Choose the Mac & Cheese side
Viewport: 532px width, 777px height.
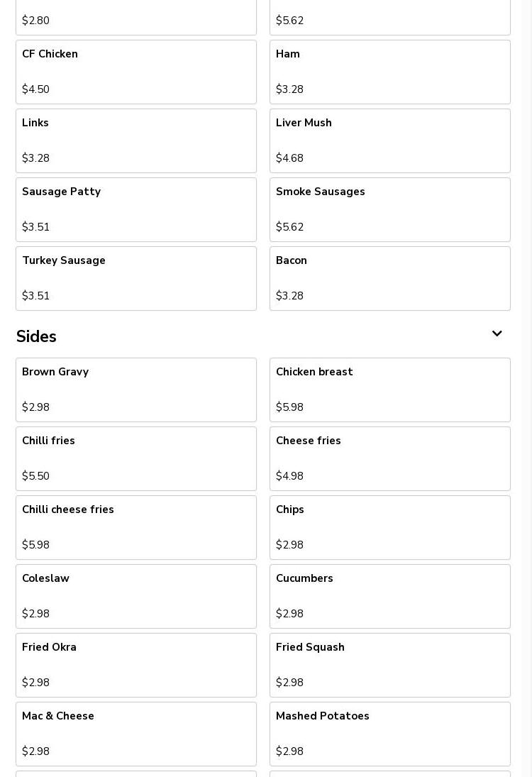pos(136,734)
